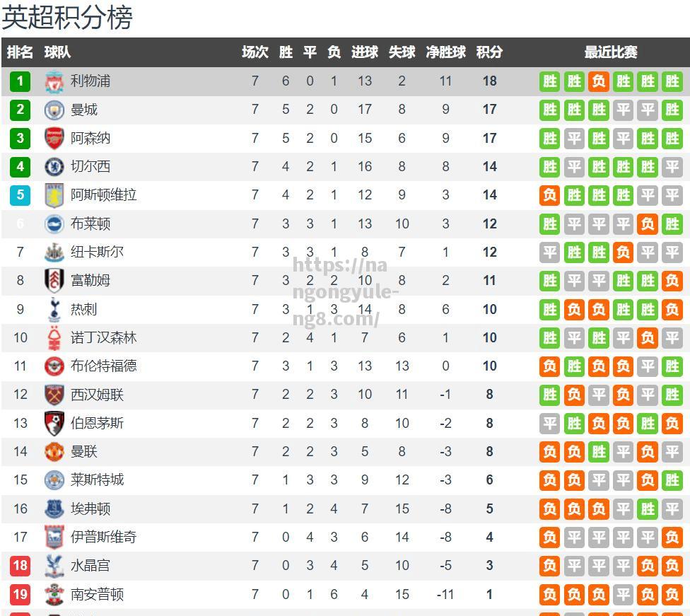This screenshot has width=690, height=616.
Task: Click the Liverpool club crest icon
Action: coord(54,81)
